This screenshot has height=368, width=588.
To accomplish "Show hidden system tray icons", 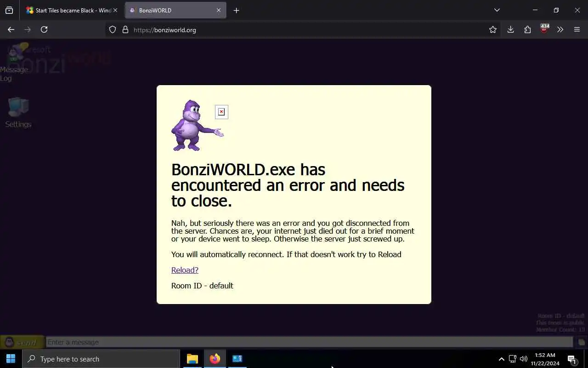I will (502, 359).
